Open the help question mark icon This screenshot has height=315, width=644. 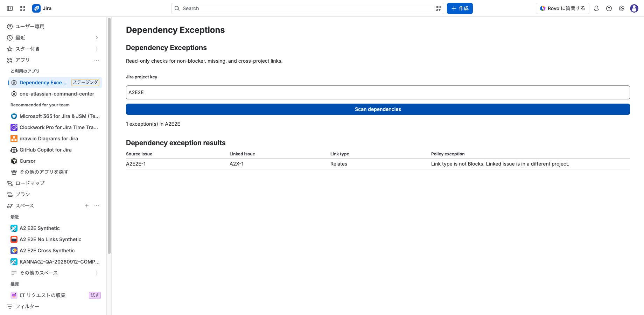click(609, 8)
